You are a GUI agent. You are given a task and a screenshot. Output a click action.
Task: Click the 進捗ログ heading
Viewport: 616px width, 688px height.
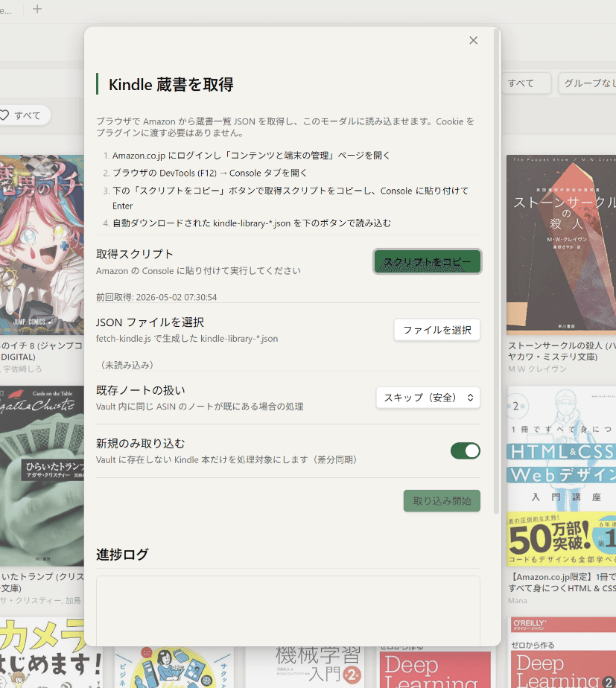pyautogui.click(x=122, y=555)
